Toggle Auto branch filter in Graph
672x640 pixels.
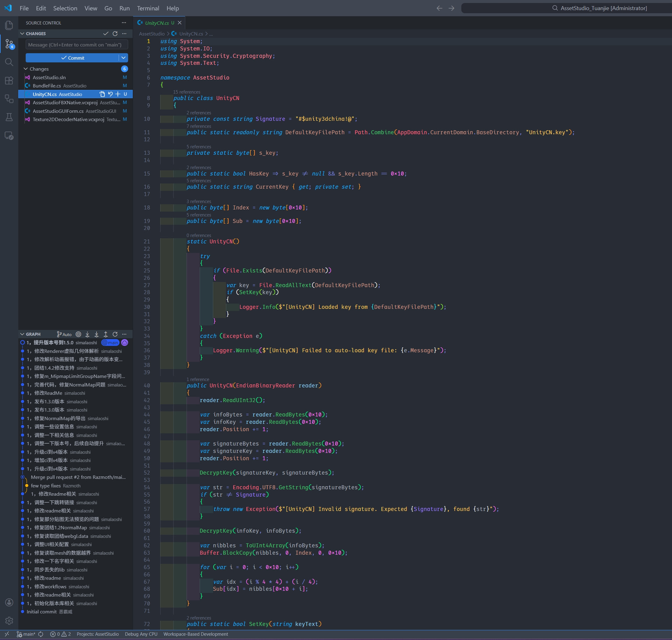[64, 334]
